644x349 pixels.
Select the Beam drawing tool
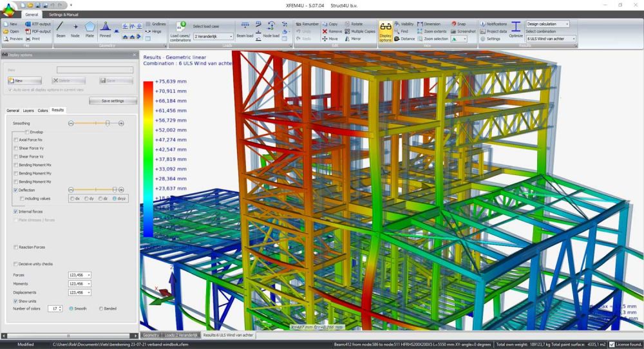click(61, 30)
